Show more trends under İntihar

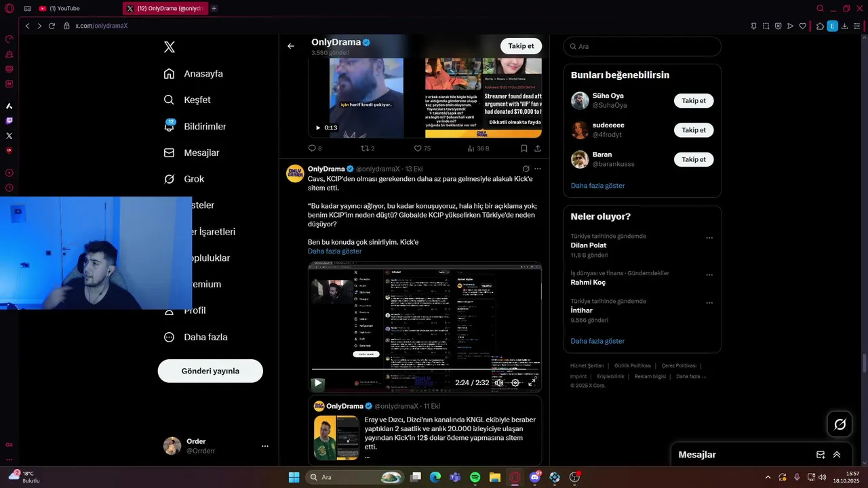point(597,341)
